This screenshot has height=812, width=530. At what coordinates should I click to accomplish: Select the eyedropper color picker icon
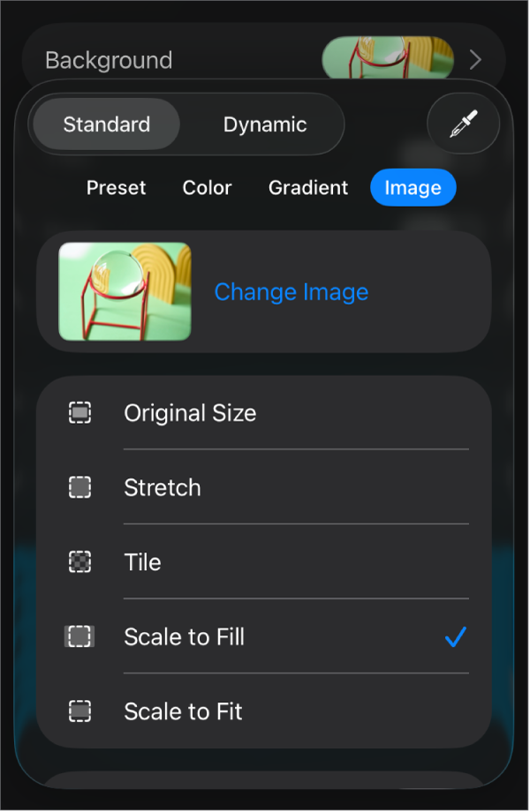pos(463,124)
